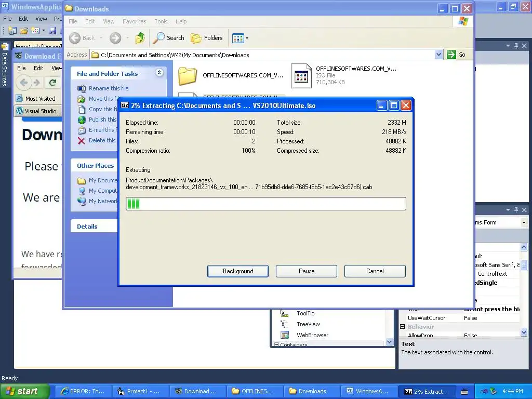Viewport: 532px width, 399px height.
Task: Expand the address bar dropdown
Action: 438,55
